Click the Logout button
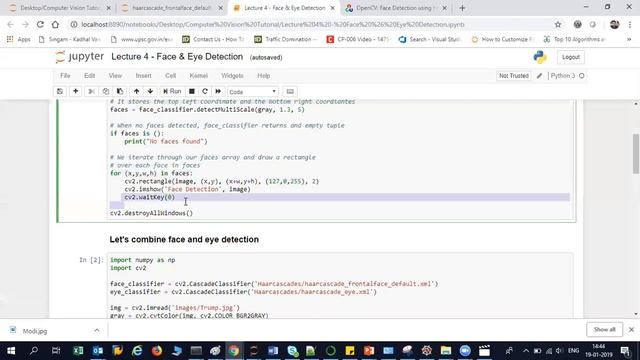 (x=571, y=57)
